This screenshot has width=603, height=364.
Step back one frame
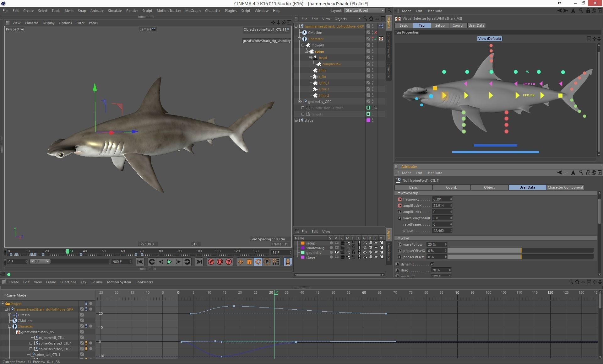point(160,262)
